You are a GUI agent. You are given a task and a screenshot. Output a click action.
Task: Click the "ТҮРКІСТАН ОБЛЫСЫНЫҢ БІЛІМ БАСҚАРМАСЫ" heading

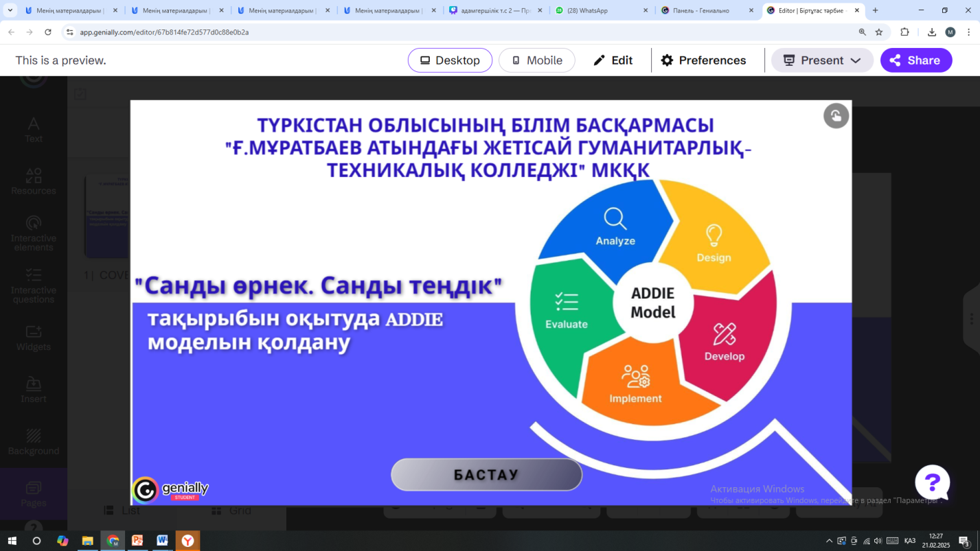click(x=486, y=126)
